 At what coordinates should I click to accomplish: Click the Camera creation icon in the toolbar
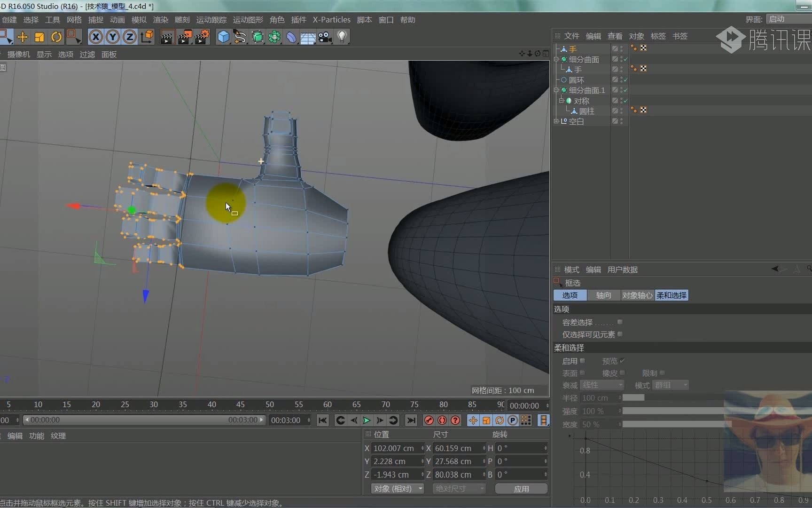click(x=324, y=37)
